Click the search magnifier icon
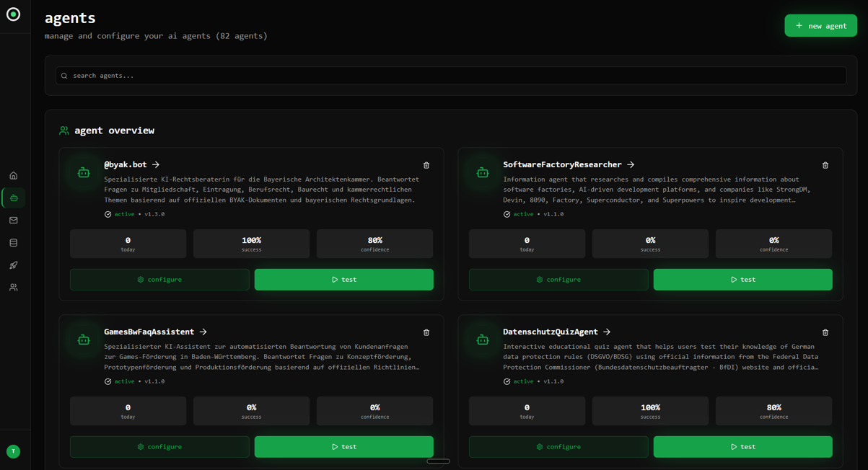 (64, 76)
